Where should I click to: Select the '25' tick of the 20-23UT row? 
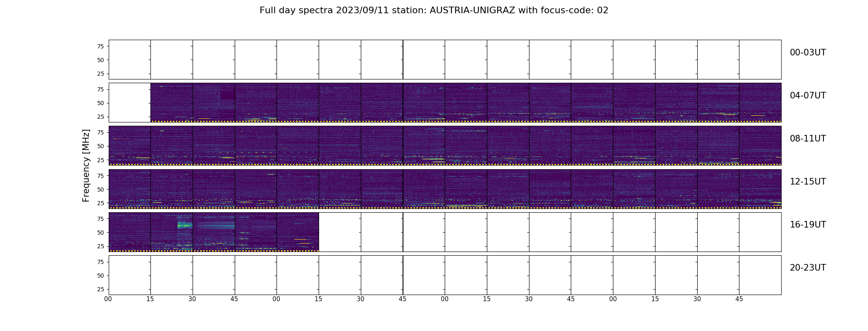point(100,289)
